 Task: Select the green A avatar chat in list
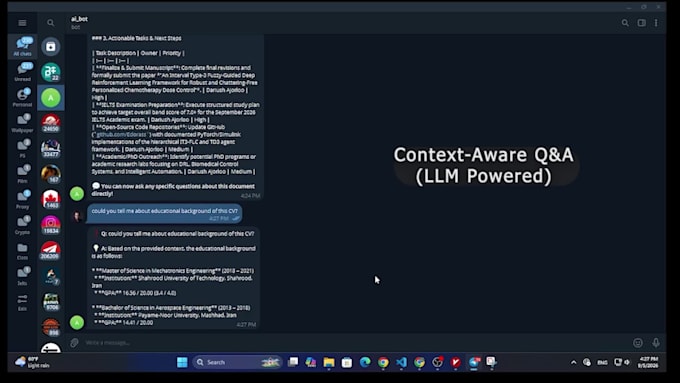click(x=51, y=98)
